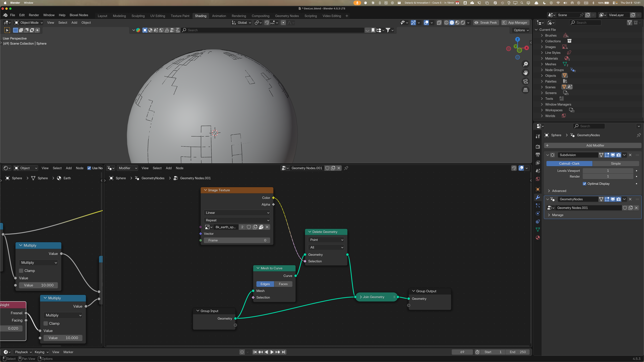The width and height of the screenshot is (644, 362).
Task: Expand Node Groups in the outliner
Action: click(x=542, y=70)
